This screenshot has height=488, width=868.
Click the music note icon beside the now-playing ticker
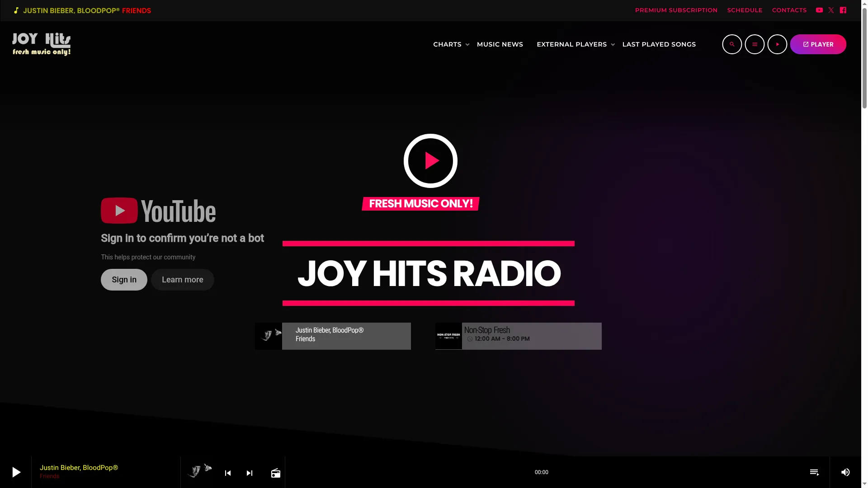16,10
